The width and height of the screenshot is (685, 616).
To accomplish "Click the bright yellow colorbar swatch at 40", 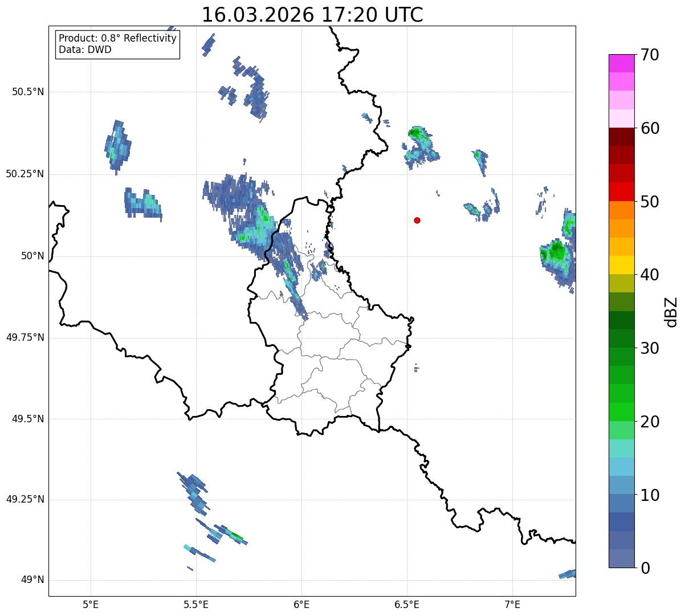I will point(621,265).
